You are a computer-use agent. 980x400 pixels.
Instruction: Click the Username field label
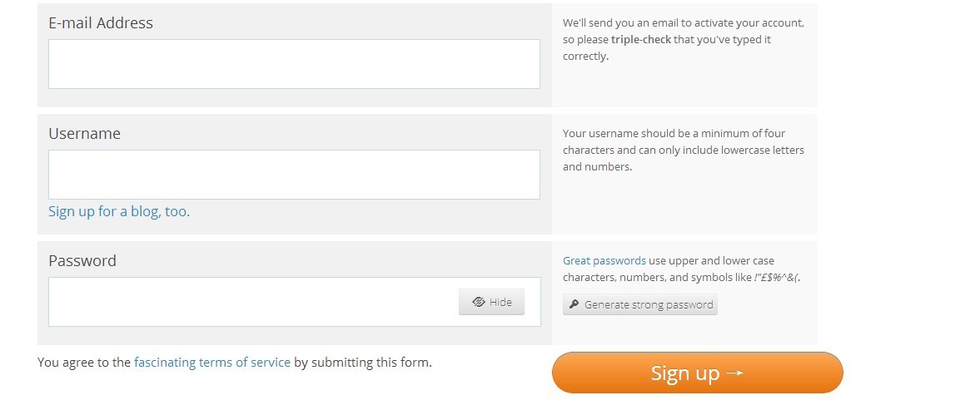pos(84,134)
